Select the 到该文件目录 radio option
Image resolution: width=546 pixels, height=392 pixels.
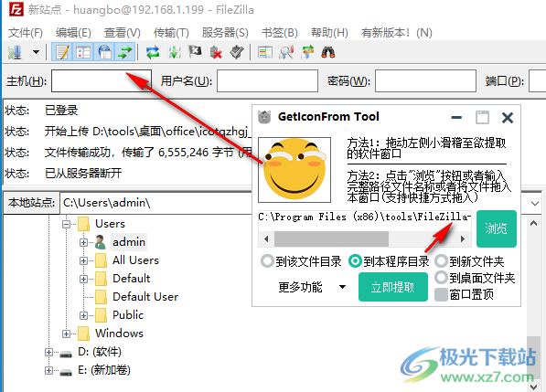[x=301, y=261]
